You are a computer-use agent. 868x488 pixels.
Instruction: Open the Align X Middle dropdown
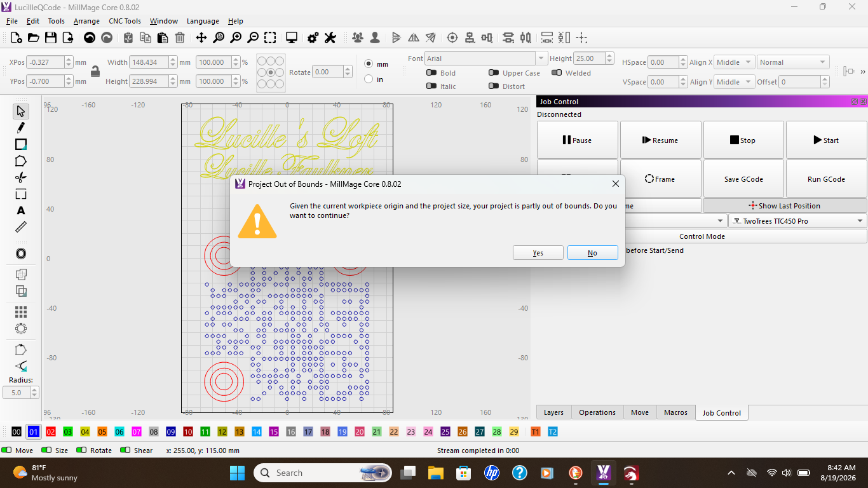pyautogui.click(x=734, y=62)
